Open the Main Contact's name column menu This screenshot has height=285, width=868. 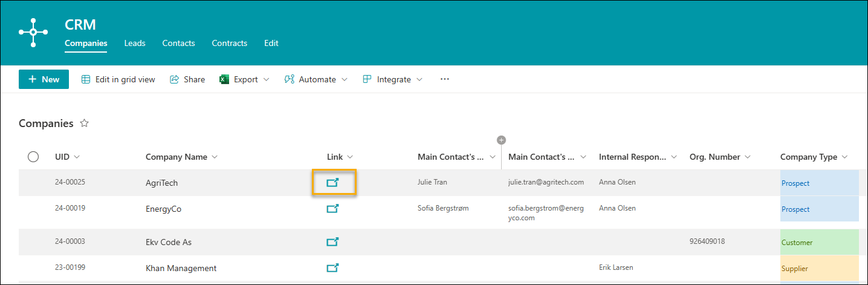457,157
